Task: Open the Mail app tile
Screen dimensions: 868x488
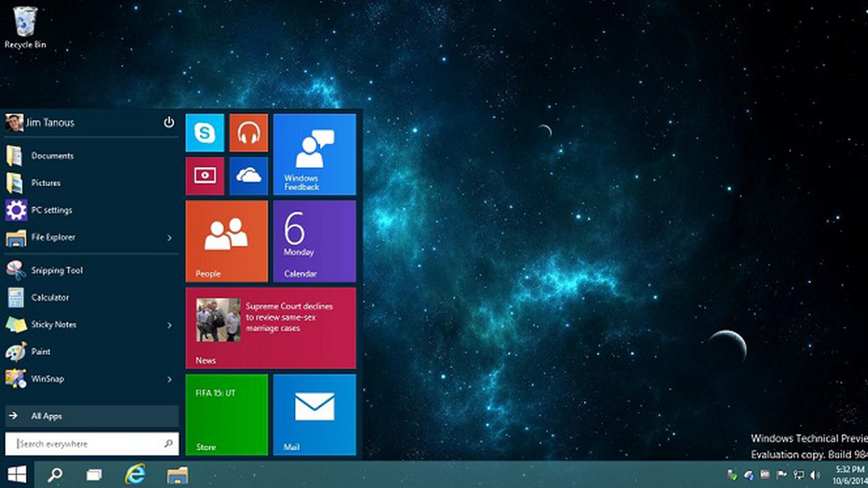Action: 314,415
